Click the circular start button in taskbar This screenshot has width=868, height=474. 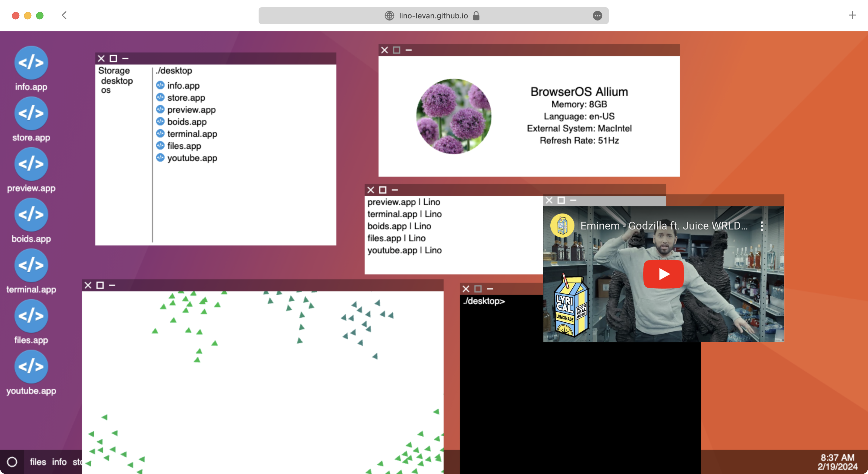point(12,462)
